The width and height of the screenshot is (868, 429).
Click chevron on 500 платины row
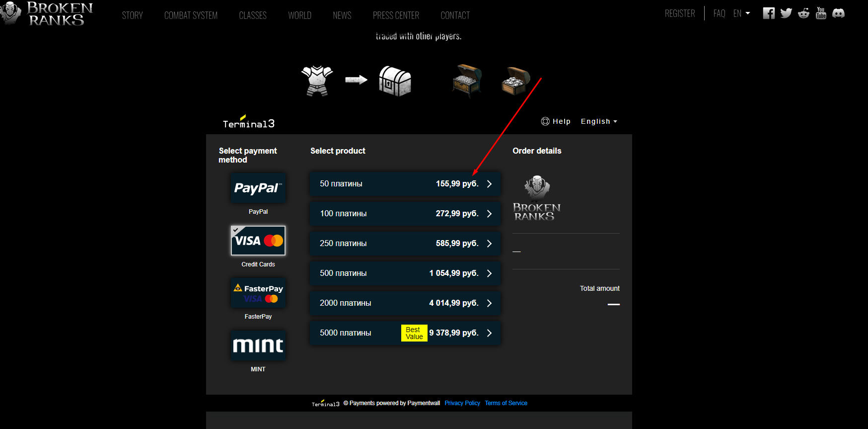click(489, 273)
